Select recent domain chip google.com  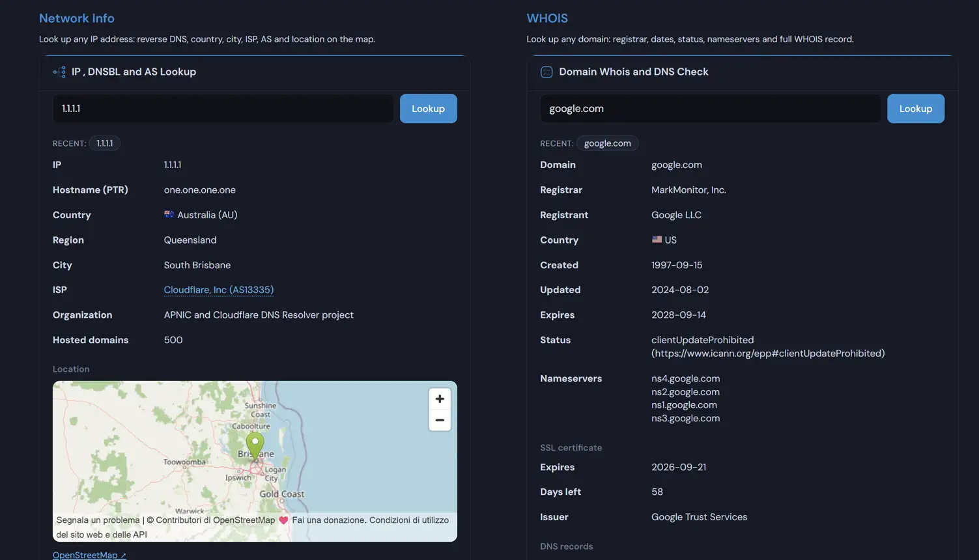coord(607,143)
